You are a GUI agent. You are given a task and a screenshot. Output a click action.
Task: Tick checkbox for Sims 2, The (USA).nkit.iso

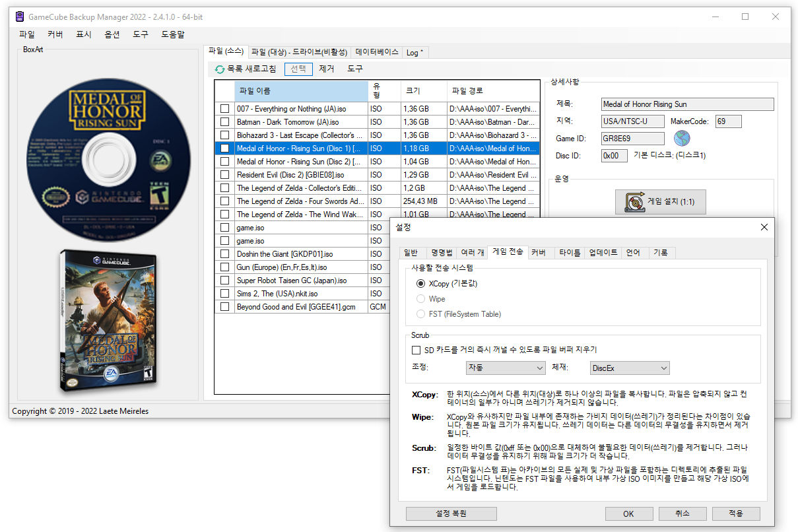pos(225,294)
